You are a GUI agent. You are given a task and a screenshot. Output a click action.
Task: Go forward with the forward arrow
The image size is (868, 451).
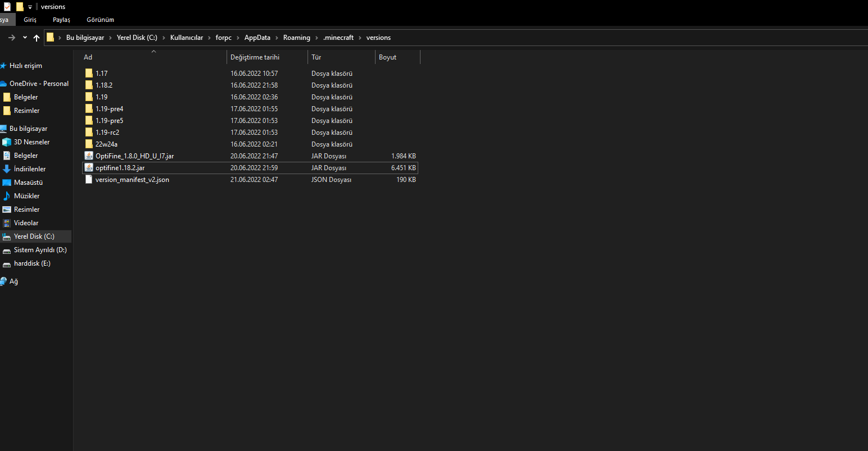click(x=12, y=38)
